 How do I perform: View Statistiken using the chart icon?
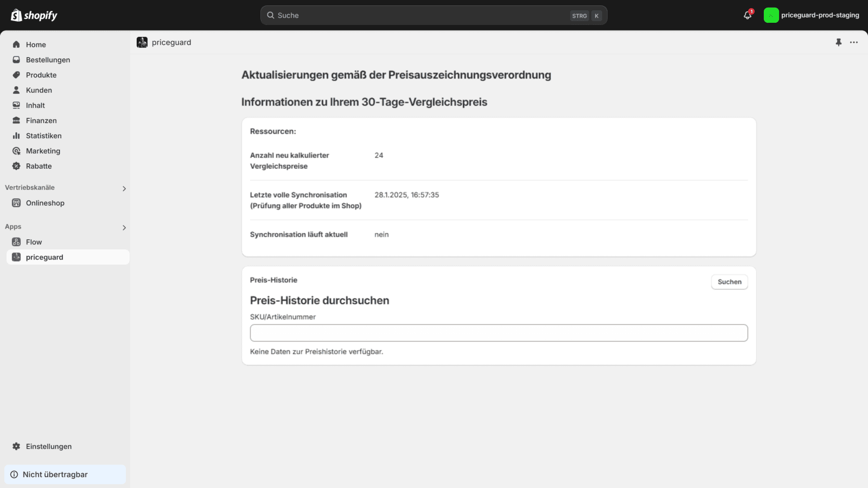point(16,136)
